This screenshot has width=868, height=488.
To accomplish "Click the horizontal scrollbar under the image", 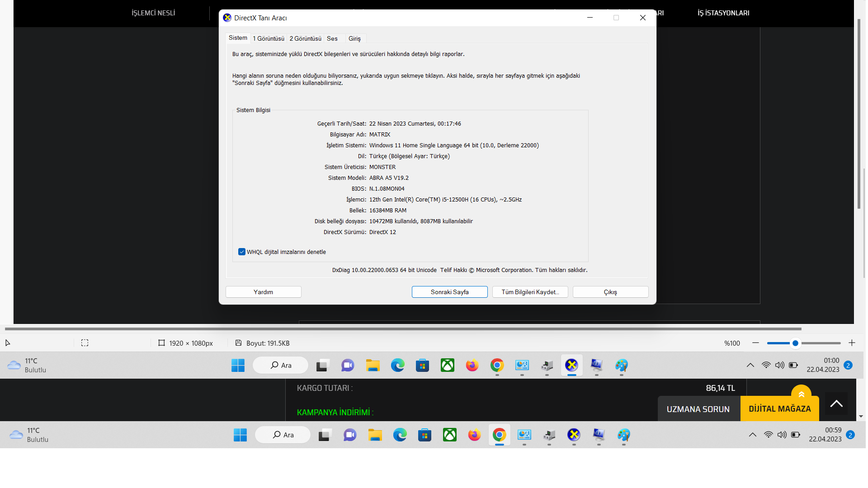I will [403, 329].
